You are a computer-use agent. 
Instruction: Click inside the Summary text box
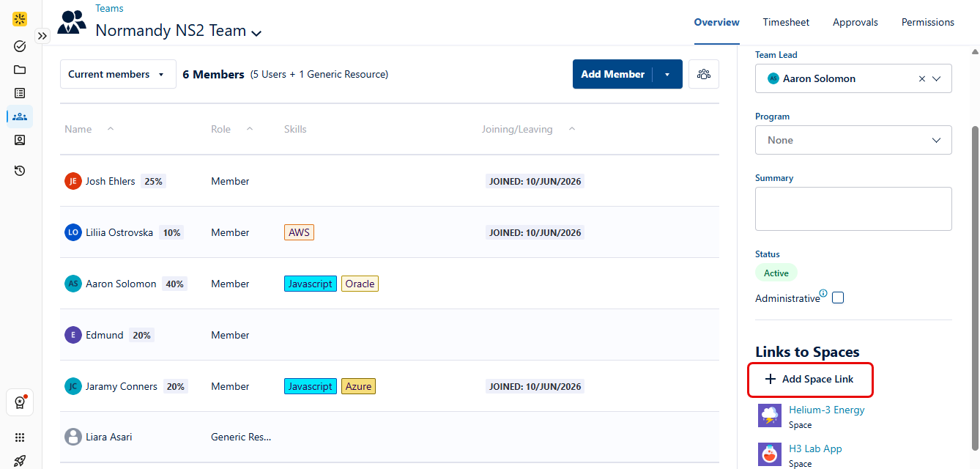[x=853, y=209]
